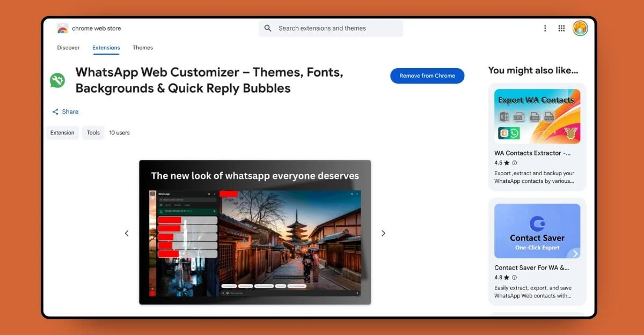Click the Remove from Chrome button
The width and height of the screenshot is (644, 335).
coord(427,76)
